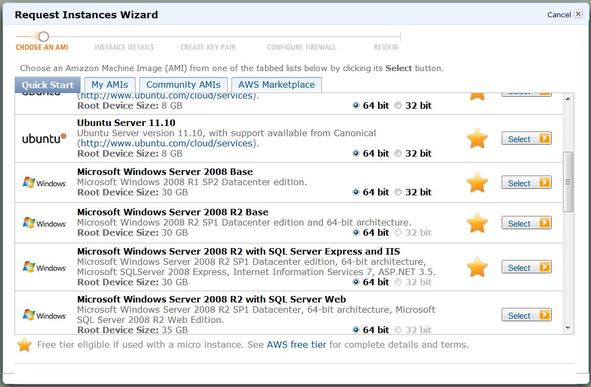Select 32 bit for Ubuntu Server 11.10

[398, 153]
